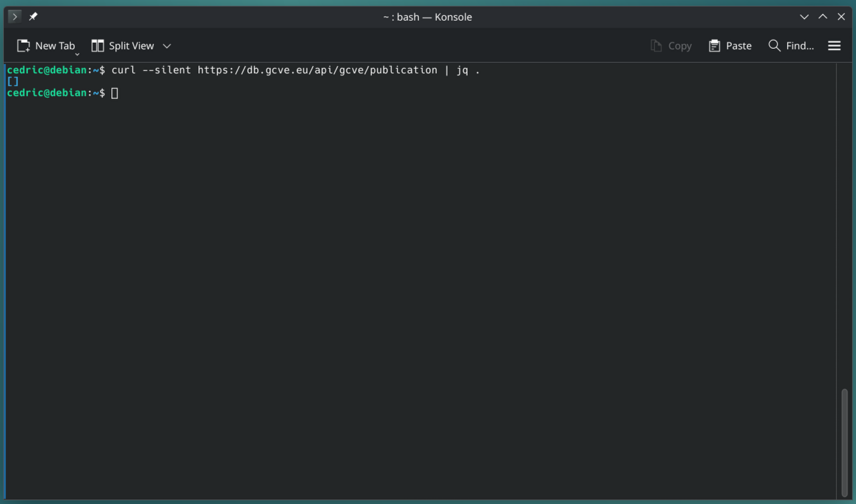Click the scrollbar track above the handle

(844, 221)
